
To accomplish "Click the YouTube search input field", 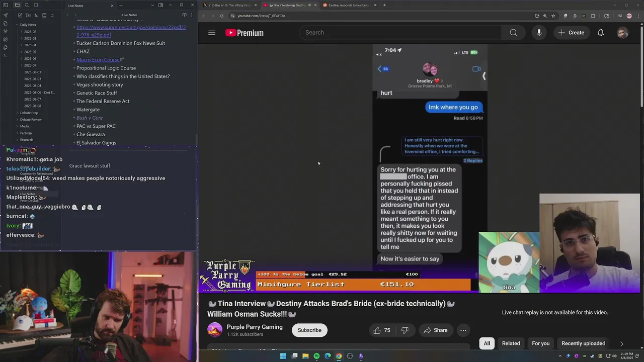I will pyautogui.click(x=400, y=33).
